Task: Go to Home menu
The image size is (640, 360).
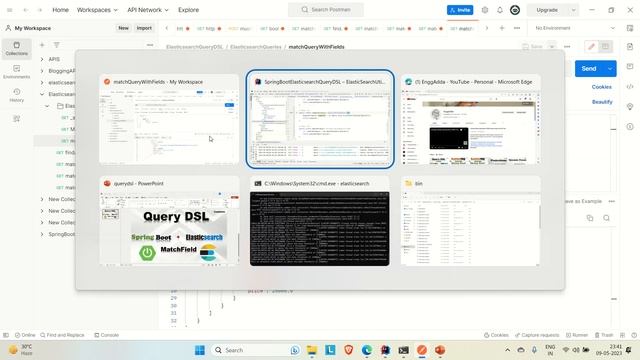Action: coord(60,10)
